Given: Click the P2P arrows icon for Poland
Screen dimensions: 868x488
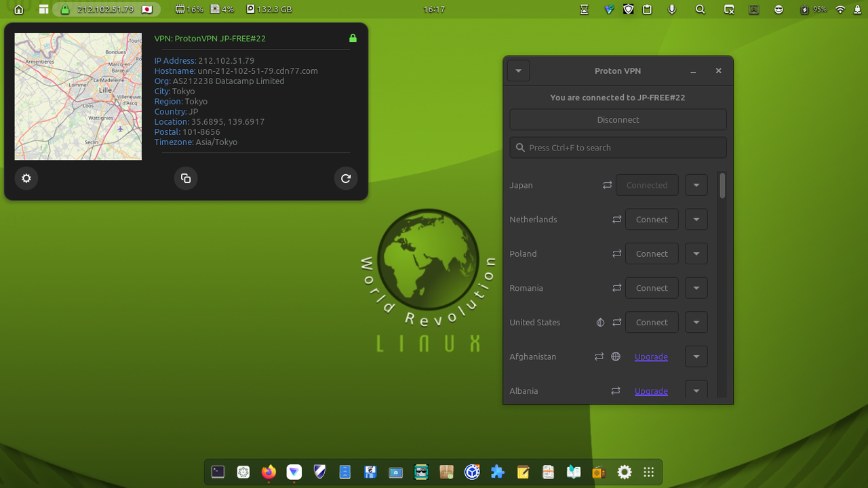Looking at the screenshot, I should (x=617, y=253).
